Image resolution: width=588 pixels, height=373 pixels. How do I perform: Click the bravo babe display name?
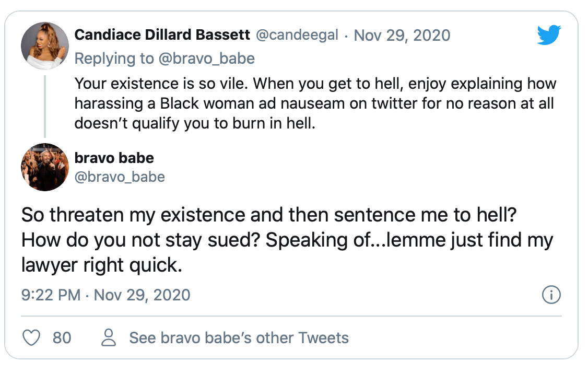coord(114,158)
